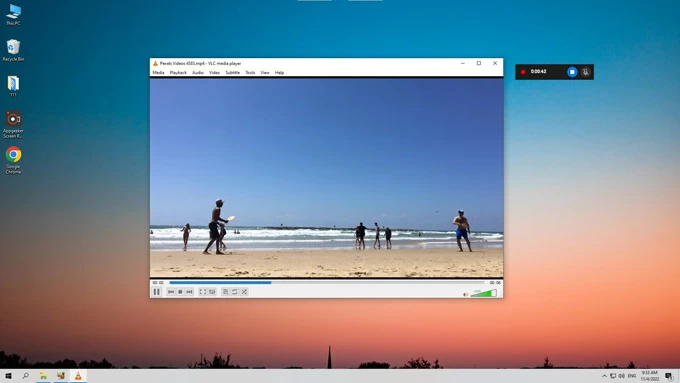Image resolution: width=680 pixels, height=383 pixels.
Task: Seek on the video progress bar
Action: pos(327,282)
